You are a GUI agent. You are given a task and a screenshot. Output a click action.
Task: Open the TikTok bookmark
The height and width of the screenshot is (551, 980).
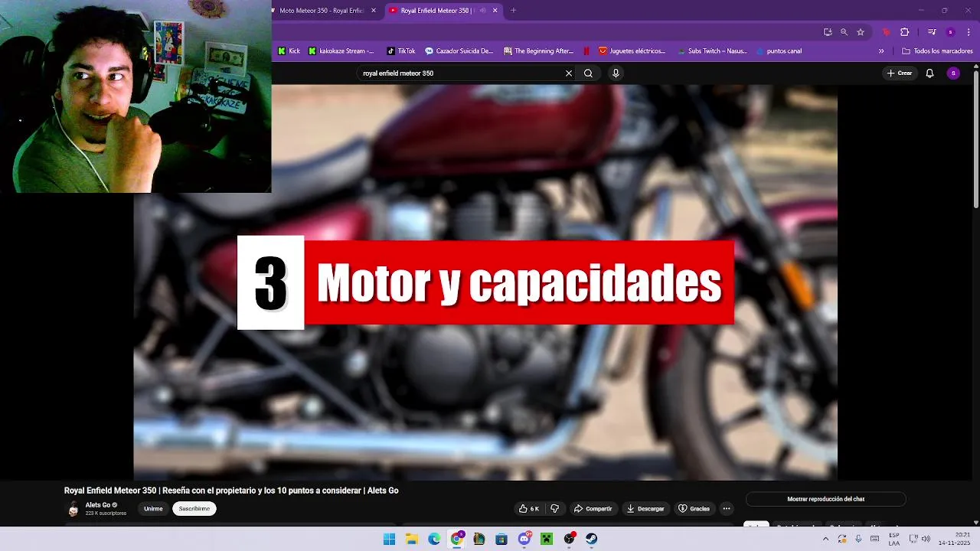[401, 51]
